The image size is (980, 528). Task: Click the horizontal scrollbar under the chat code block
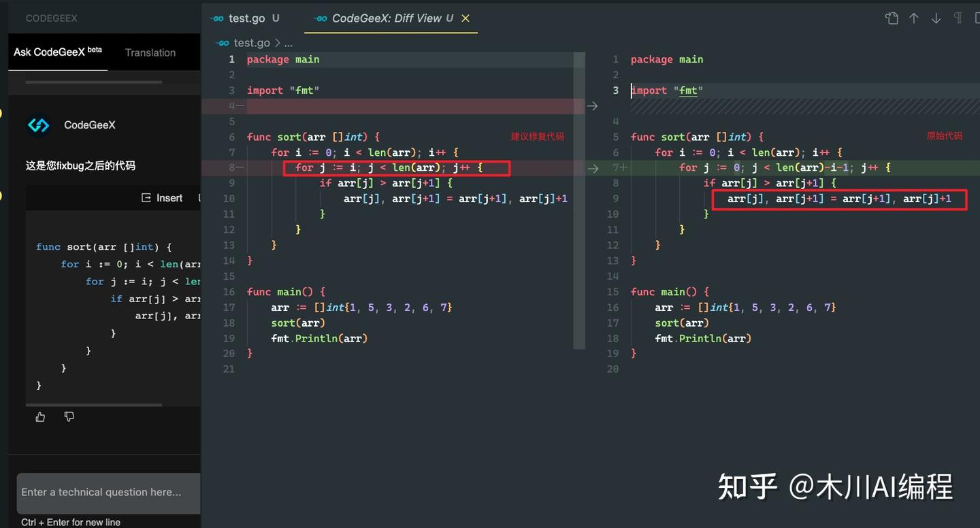94,405
